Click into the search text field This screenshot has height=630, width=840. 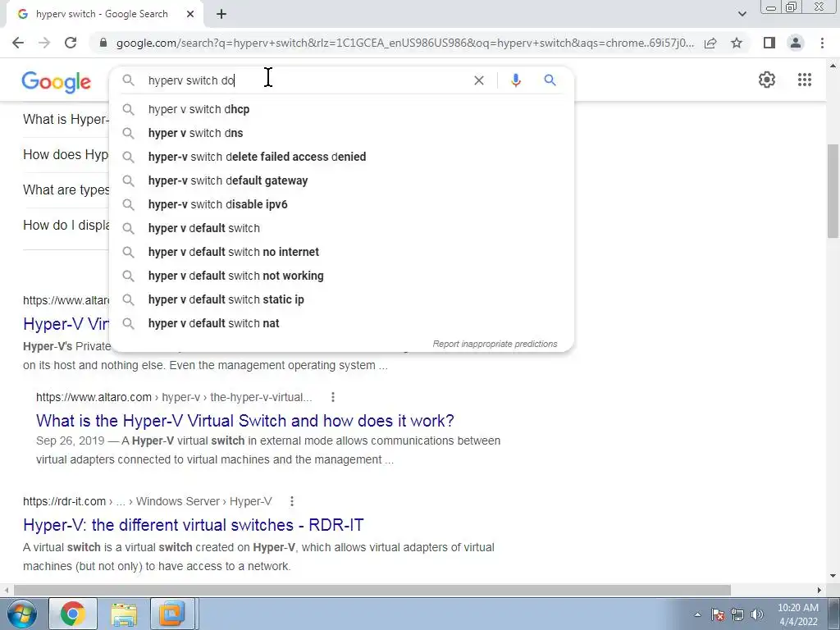tap(305, 80)
